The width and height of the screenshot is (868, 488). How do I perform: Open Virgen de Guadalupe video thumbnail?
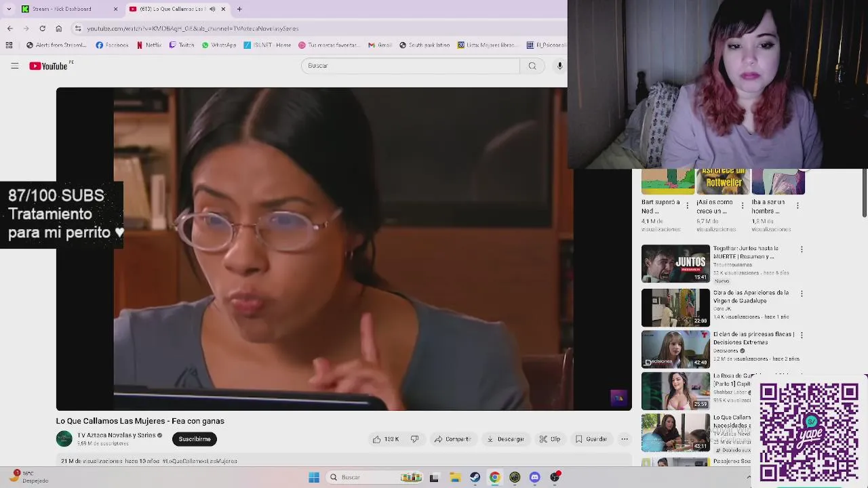point(675,307)
